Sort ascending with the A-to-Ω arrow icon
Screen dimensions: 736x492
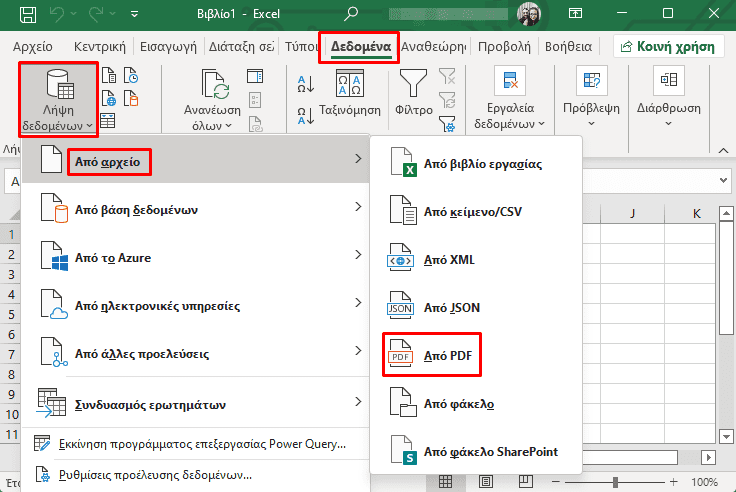(x=306, y=85)
